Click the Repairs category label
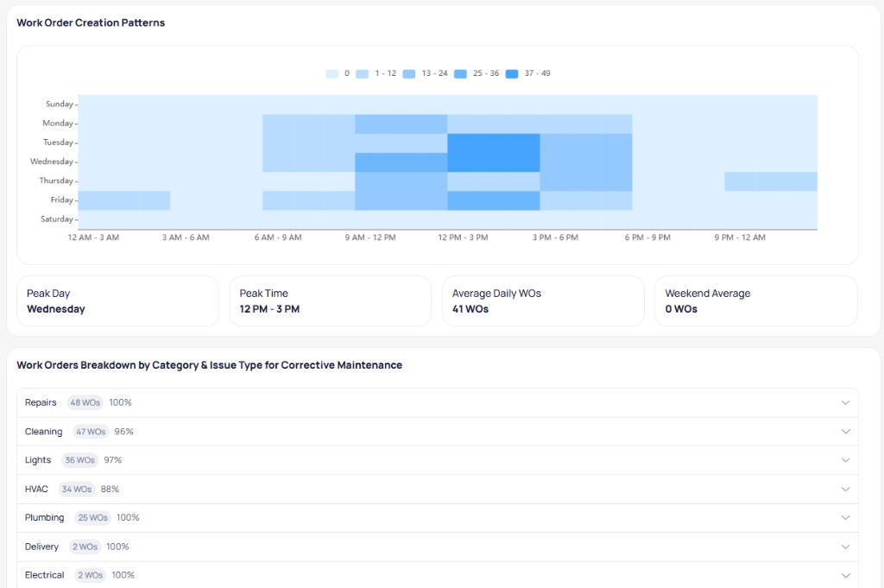 click(x=41, y=402)
